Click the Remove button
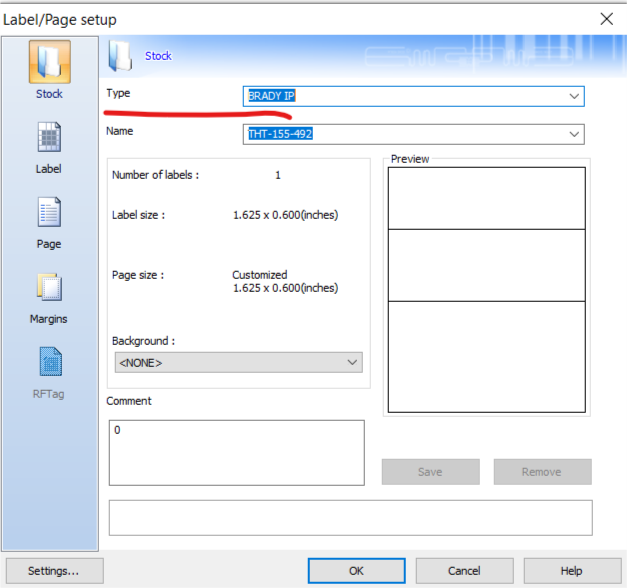The height and width of the screenshot is (588, 627). click(542, 472)
